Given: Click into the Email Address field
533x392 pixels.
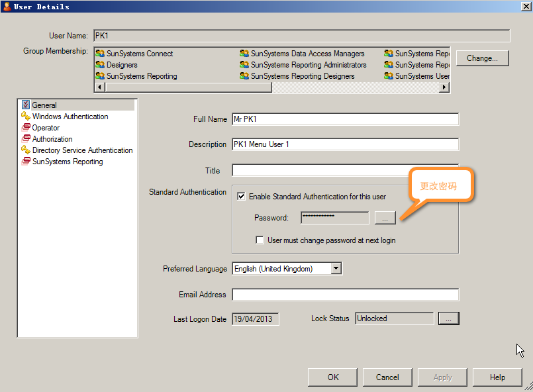Looking at the screenshot, I should (x=345, y=295).
